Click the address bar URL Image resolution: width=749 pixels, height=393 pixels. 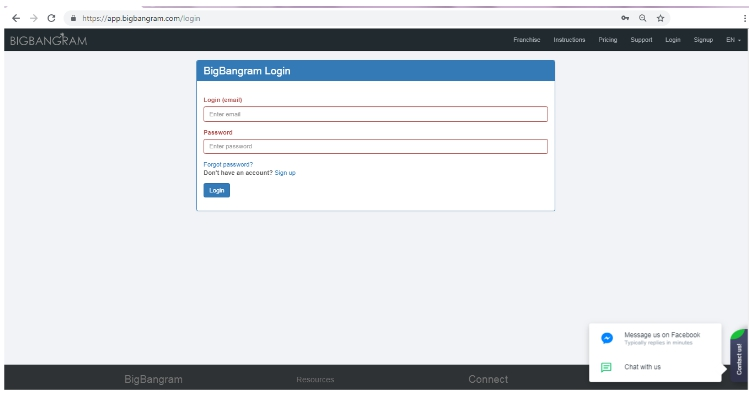[x=141, y=18]
